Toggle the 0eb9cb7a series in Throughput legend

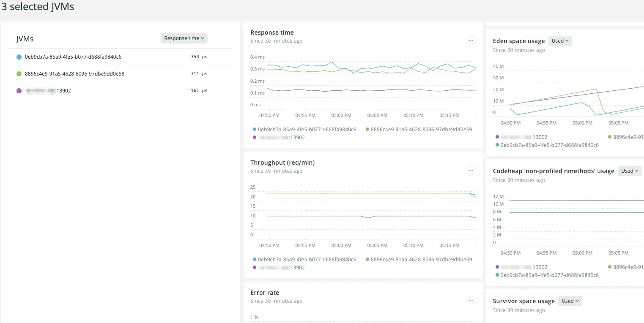(x=305, y=259)
